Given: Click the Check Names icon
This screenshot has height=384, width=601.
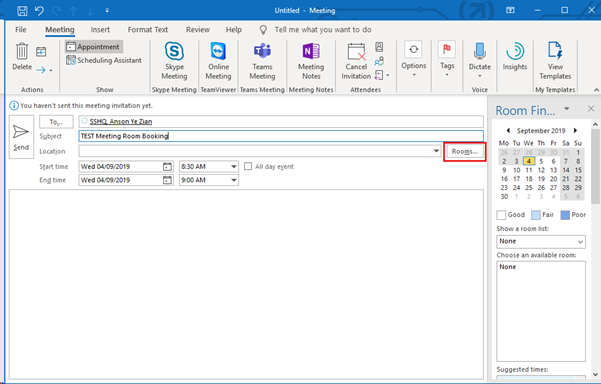Looking at the screenshot, I should pos(379,61).
